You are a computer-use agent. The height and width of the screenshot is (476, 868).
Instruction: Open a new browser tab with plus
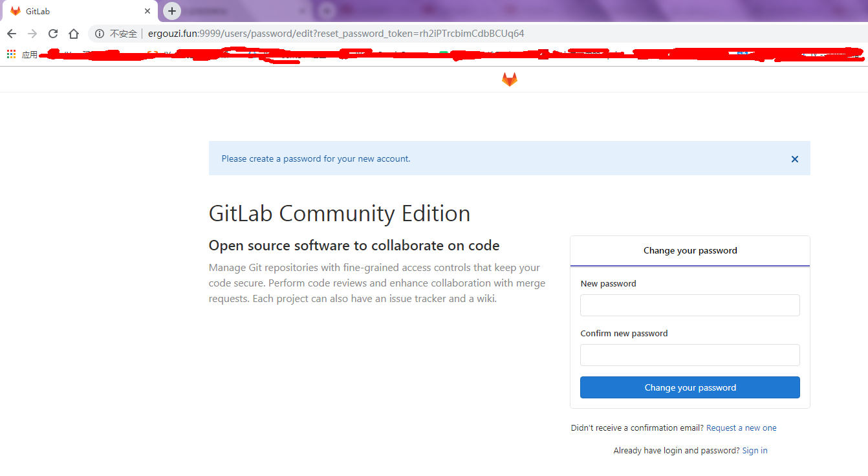(171, 11)
